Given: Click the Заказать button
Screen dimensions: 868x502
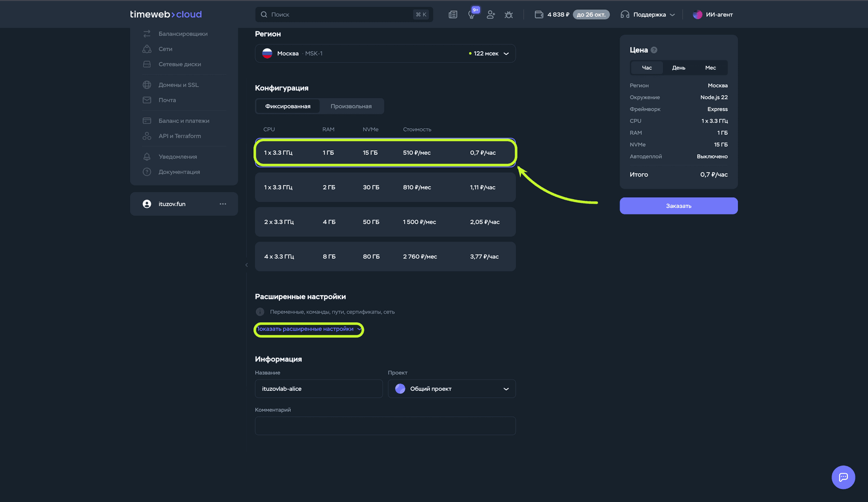Looking at the screenshot, I should coord(679,206).
